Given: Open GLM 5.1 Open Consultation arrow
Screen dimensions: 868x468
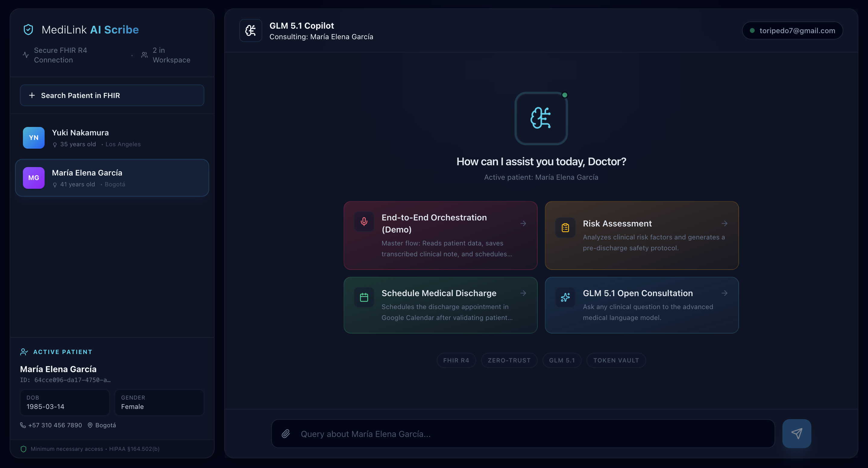Looking at the screenshot, I should [725, 293].
